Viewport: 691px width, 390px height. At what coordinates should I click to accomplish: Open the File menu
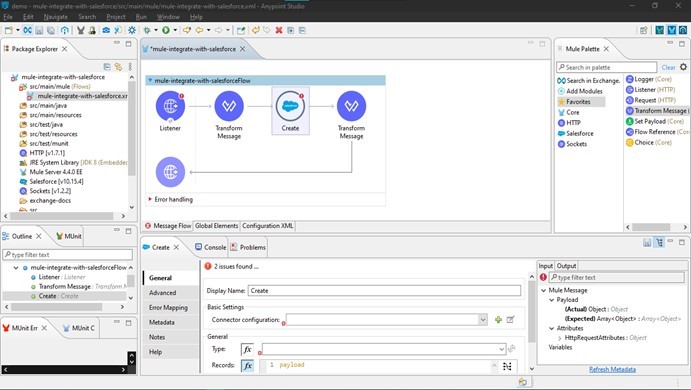[8, 17]
